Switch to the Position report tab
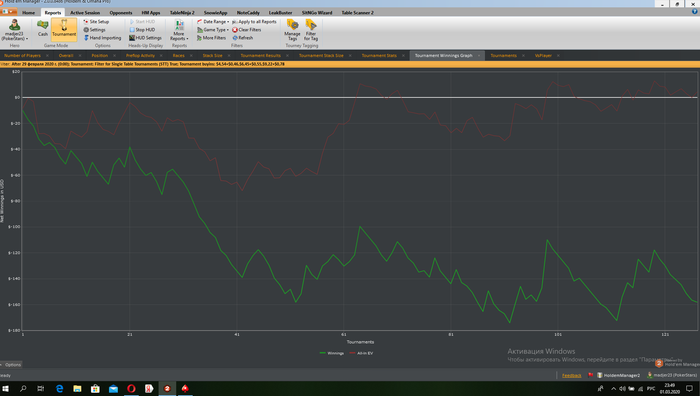 click(x=100, y=55)
